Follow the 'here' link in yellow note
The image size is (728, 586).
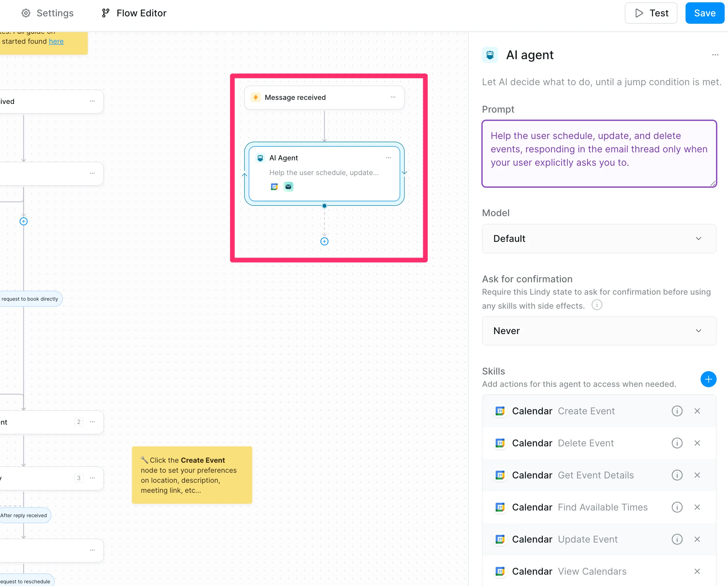click(56, 41)
